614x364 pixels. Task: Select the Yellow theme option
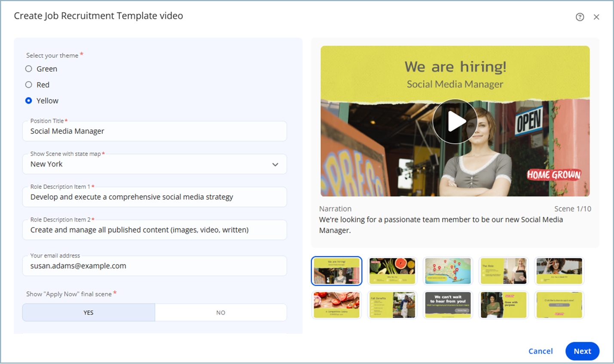(28, 100)
